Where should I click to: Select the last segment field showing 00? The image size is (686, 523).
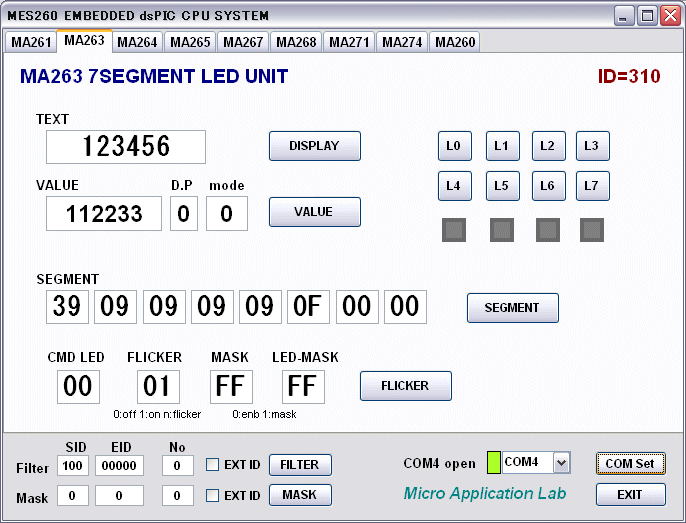point(405,307)
